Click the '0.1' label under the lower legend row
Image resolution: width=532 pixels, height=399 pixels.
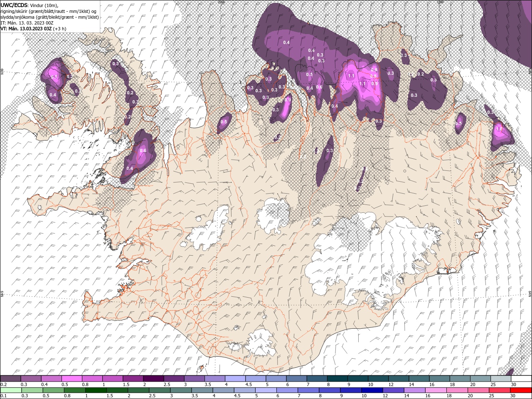click(x=3, y=396)
